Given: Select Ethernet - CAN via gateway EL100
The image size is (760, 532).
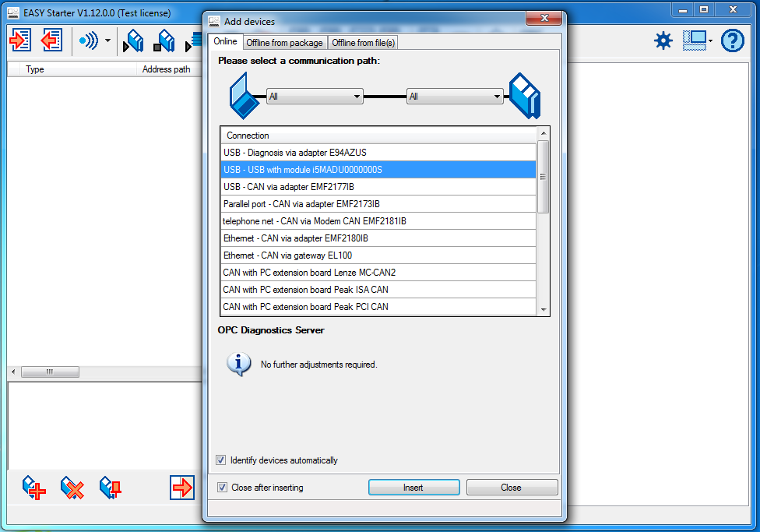Looking at the screenshot, I should [378, 255].
